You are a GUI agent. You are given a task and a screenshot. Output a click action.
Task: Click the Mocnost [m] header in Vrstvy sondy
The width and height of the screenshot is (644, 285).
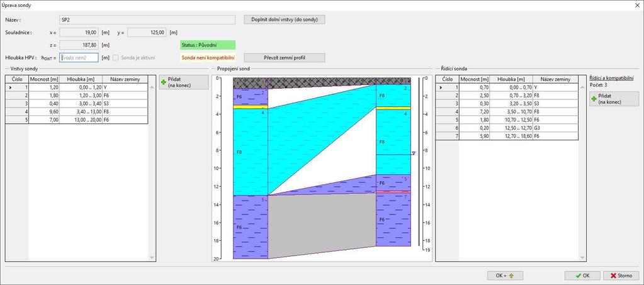click(x=44, y=79)
